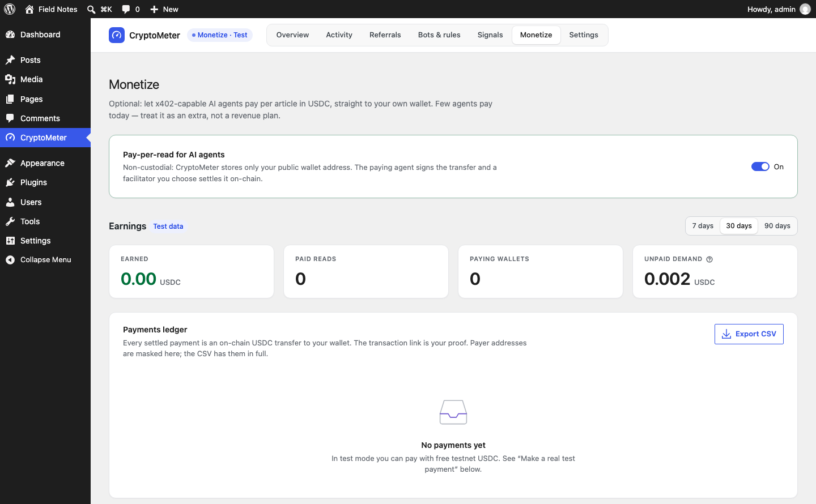Switch to the Overview tab
The width and height of the screenshot is (816, 504).
(x=292, y=35)
